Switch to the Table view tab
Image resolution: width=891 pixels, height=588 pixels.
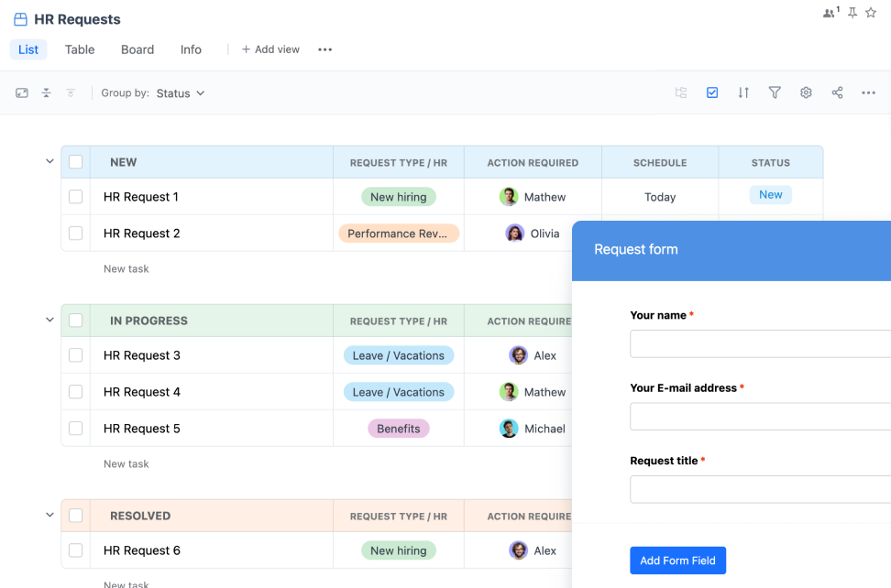click(x=80, y=49)
